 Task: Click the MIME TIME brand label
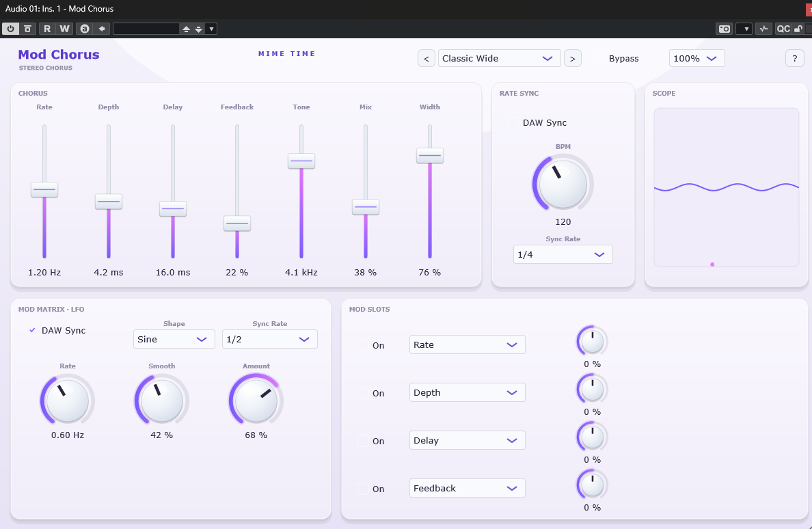click(286, 54)
